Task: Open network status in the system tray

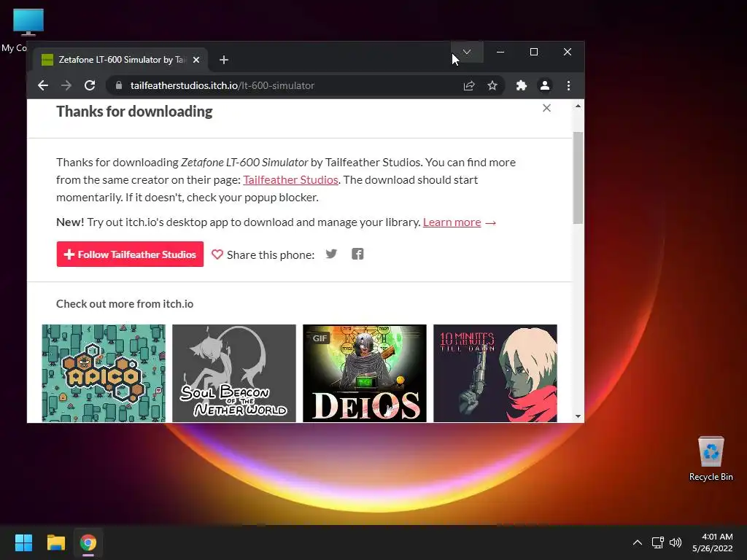Action: click(658, 542)
